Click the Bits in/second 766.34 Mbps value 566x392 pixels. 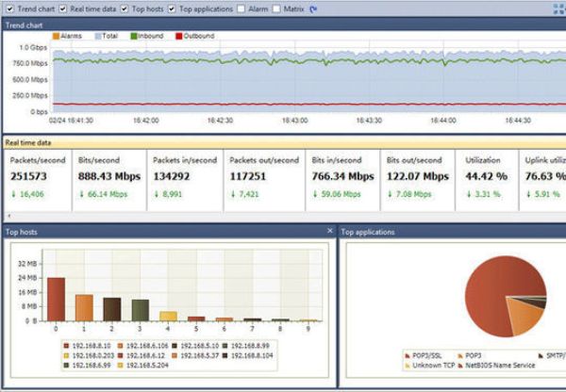(x=342, y=176)
